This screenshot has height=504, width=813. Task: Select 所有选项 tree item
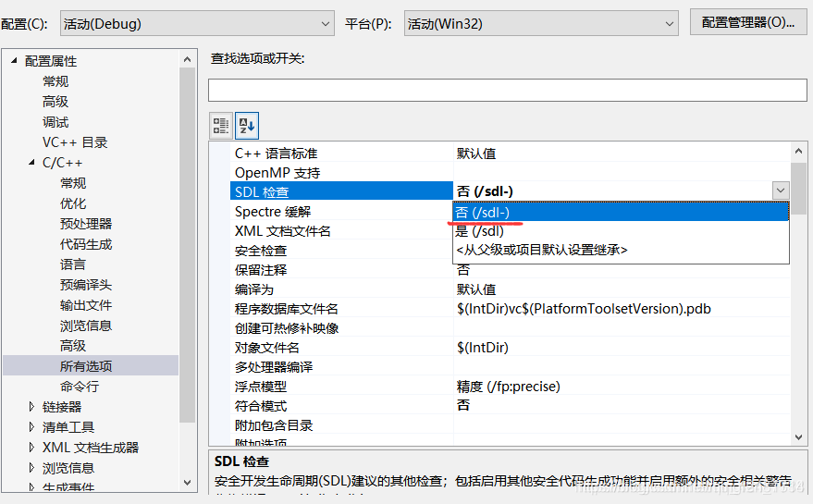pyautogui.click(x=91, y=365)
